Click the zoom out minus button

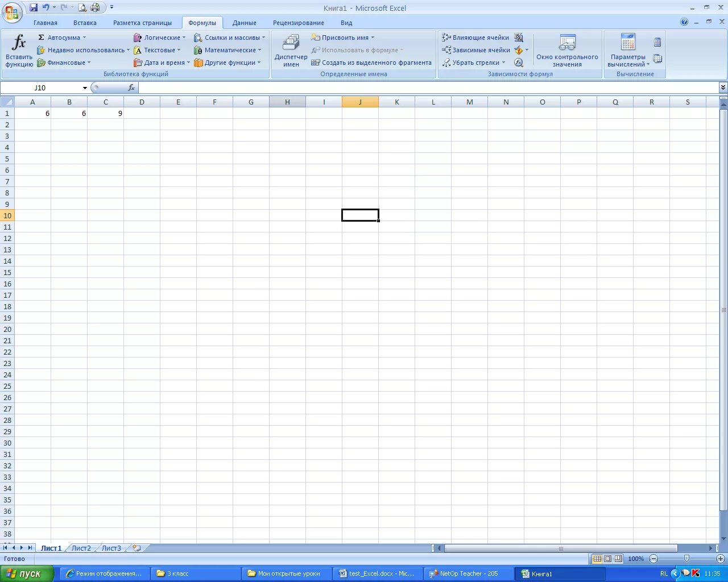[x=653, y=559]
